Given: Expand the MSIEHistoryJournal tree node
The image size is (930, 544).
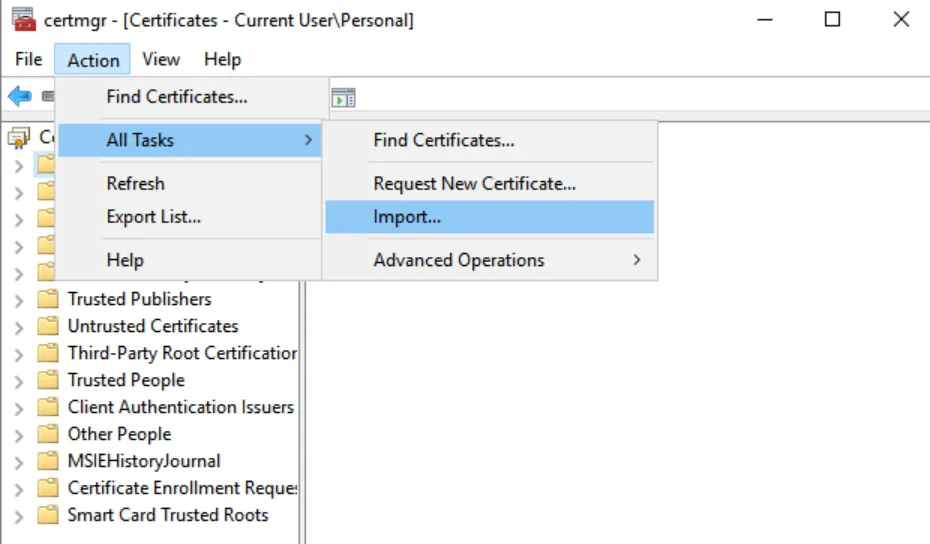Looking at the screenshot, I should click(19, 463).
